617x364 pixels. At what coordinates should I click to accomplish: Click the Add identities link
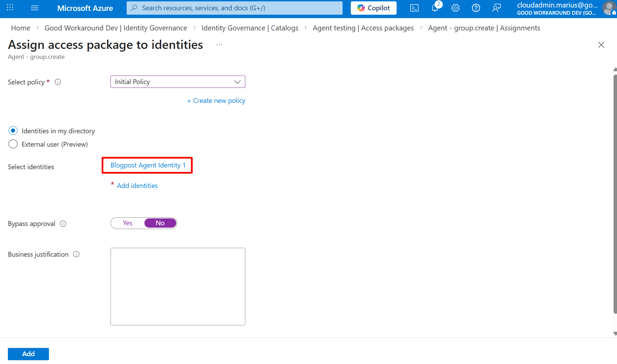pyautogui.click(x=137, y=186)
